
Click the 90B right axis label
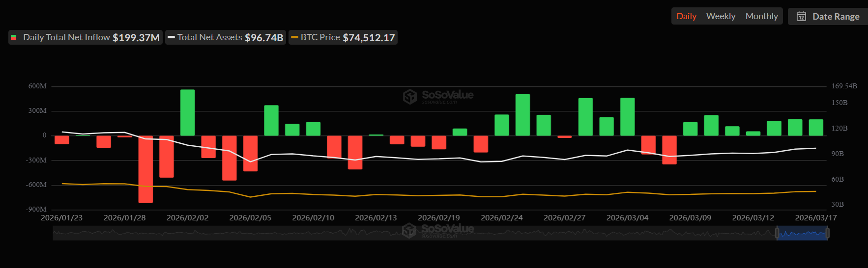click(x=838, y=154)
